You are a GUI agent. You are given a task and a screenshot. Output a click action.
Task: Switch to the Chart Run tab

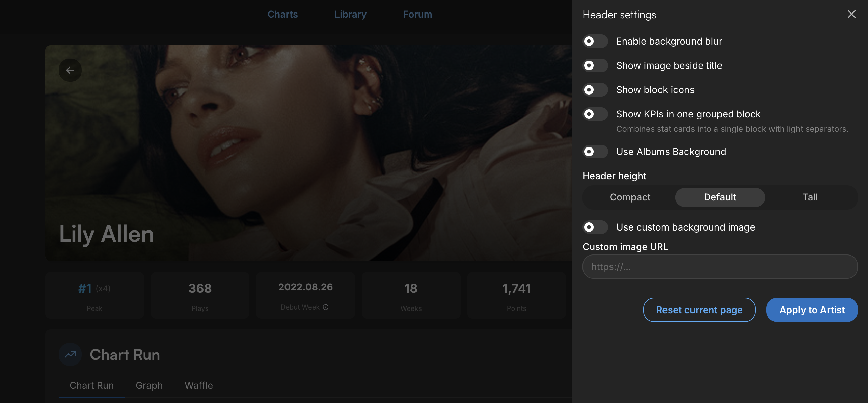point(92,385)
